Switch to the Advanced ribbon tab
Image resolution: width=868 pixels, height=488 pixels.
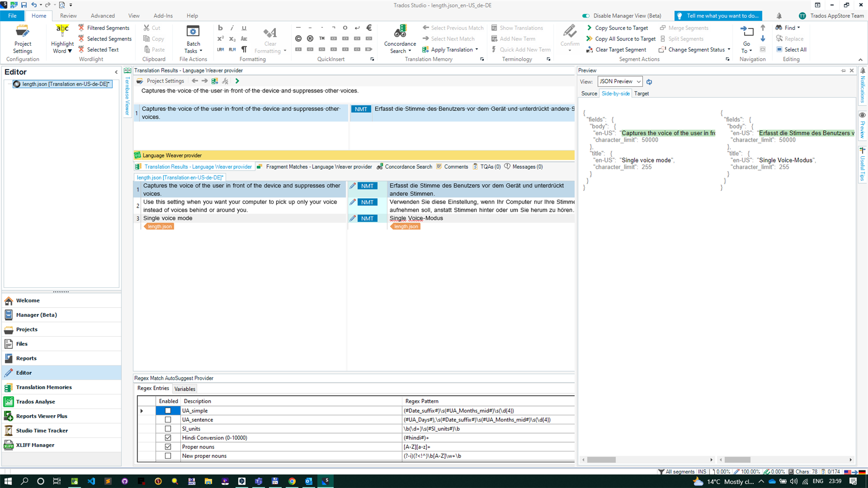click(103, 16)
